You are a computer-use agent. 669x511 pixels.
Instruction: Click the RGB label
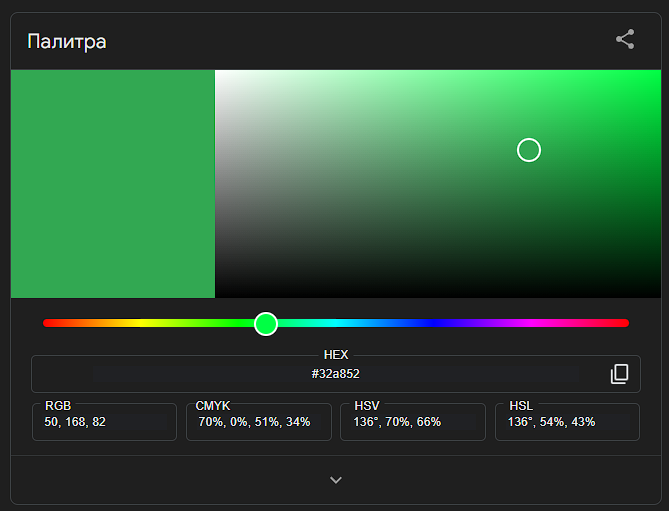tap(58, 406)
